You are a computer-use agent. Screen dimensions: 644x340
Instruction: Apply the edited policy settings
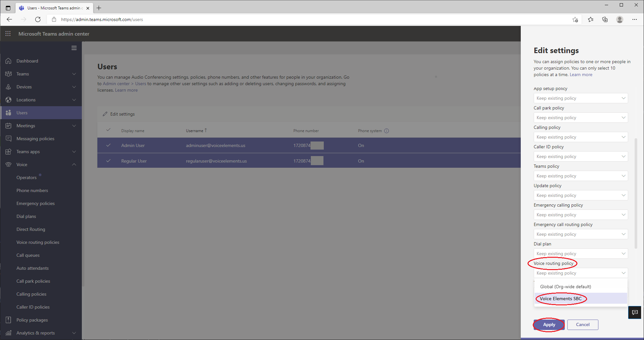pyautogui.click(x=549, y=324)
